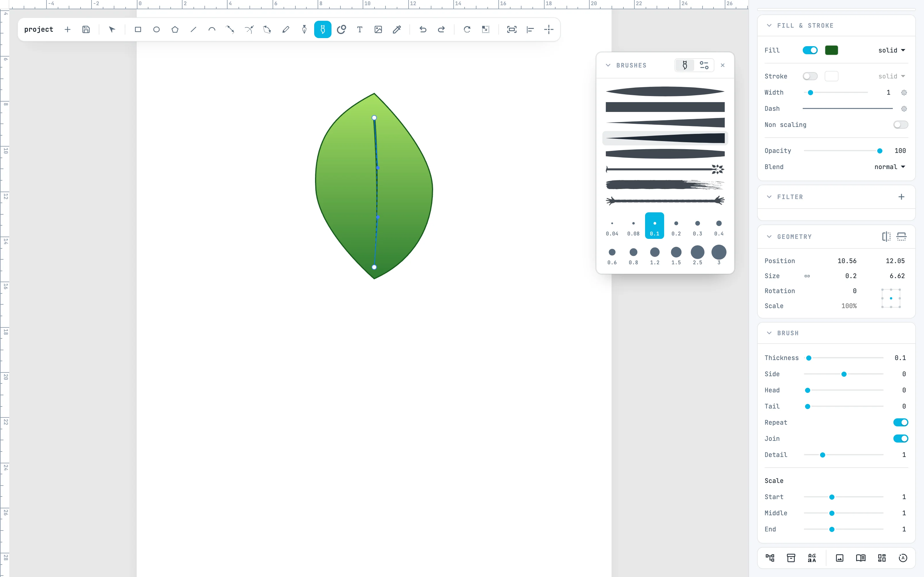Open the Fill type solid dropdown
This screenshot has width=924, height=577.
click(892, 50)
